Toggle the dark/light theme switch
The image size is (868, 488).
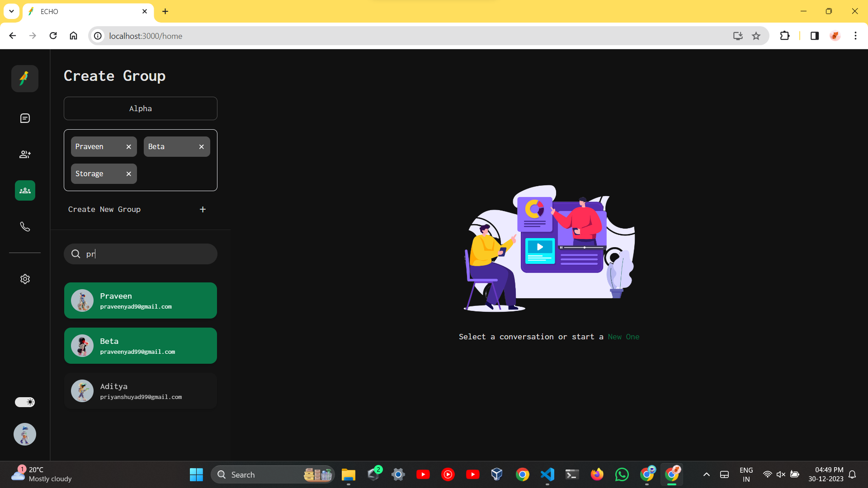(25, 402)
